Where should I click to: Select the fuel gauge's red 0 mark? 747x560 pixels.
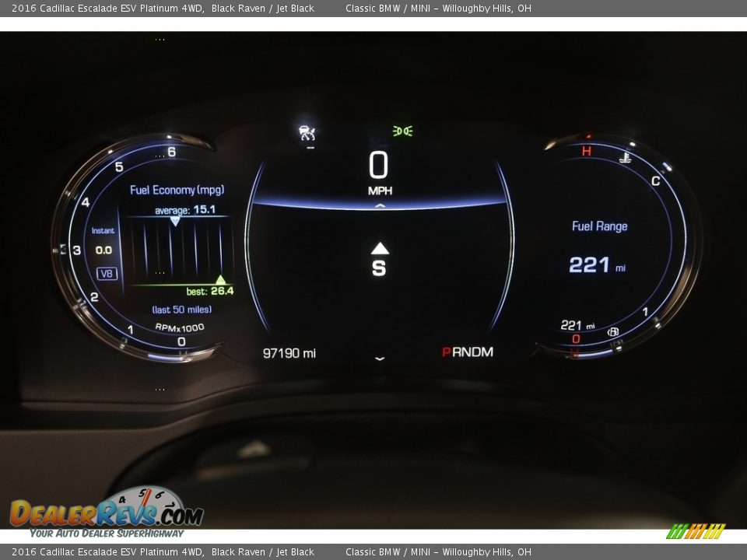[576, 339]
